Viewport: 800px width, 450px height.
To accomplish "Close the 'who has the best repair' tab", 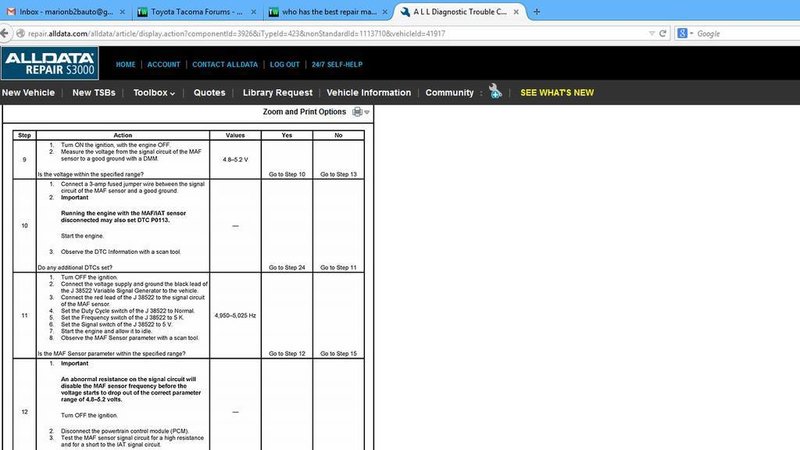I will click(385, 12).
